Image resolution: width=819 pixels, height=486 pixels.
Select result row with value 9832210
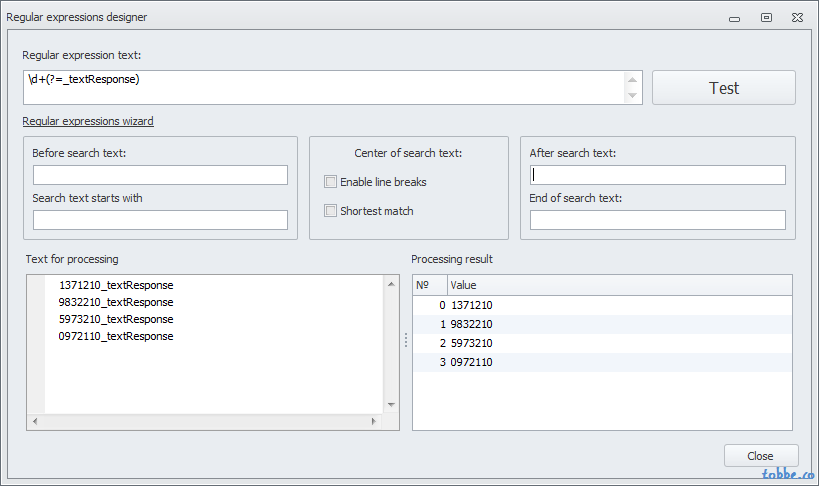coord(602,325)
